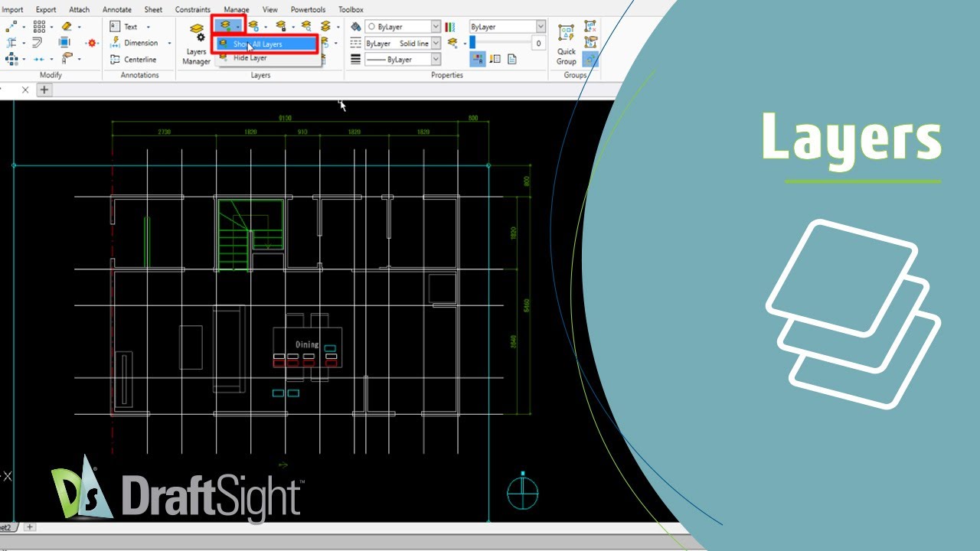Toggle the highlighted group selection icon
980x551 pixels.
pos(590,59)
